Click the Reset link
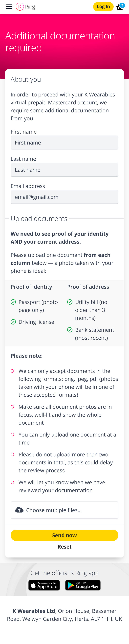129x644 pixels. tap(64, 547)
